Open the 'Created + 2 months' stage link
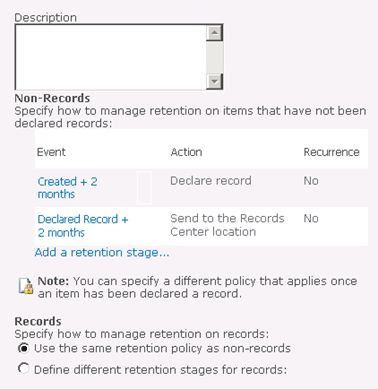 click(67, 188)
